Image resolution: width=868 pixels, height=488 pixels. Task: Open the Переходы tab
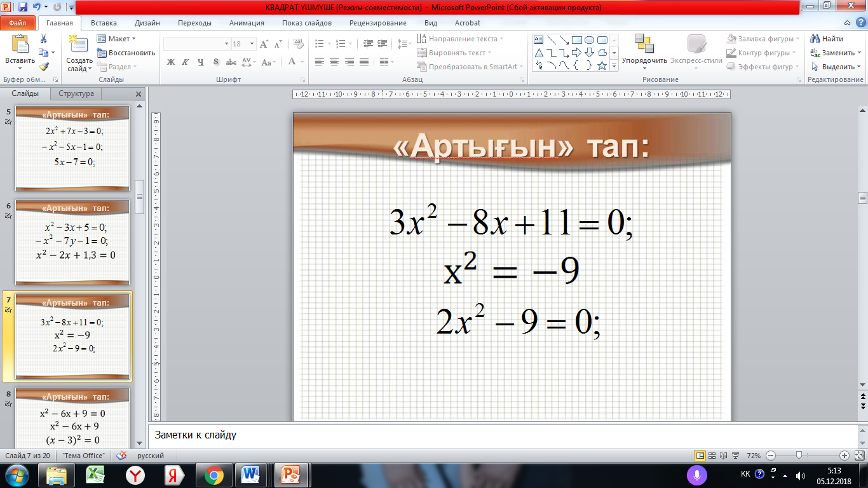click(x=195, y=23)
